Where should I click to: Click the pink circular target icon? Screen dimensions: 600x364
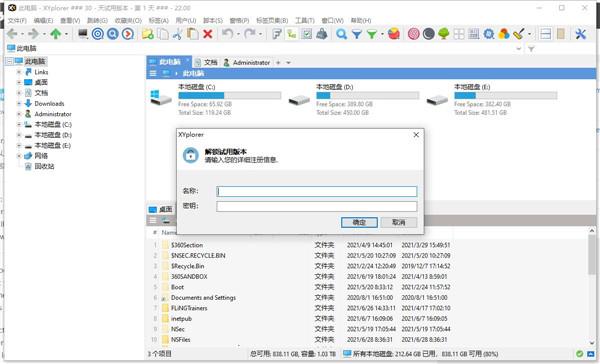pos(414,34)
